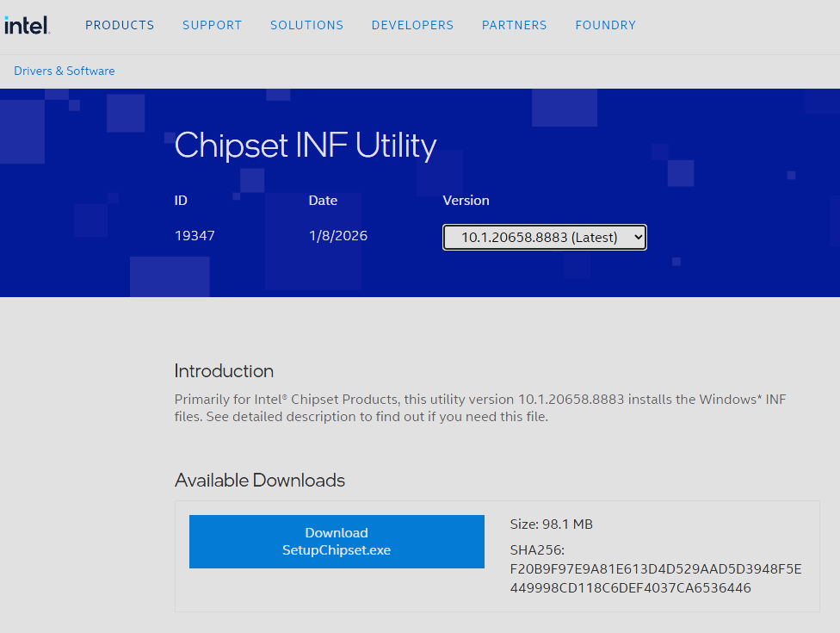The width and height of the screenshot is (840, 633).
Task: Click the Size: 98.1 MB text
Action: point(551,524)
